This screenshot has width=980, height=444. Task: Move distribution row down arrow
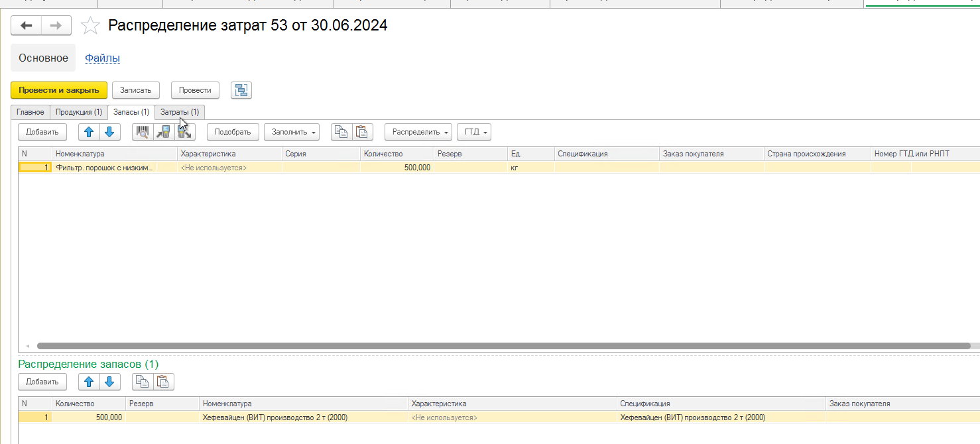click(110, 381)
